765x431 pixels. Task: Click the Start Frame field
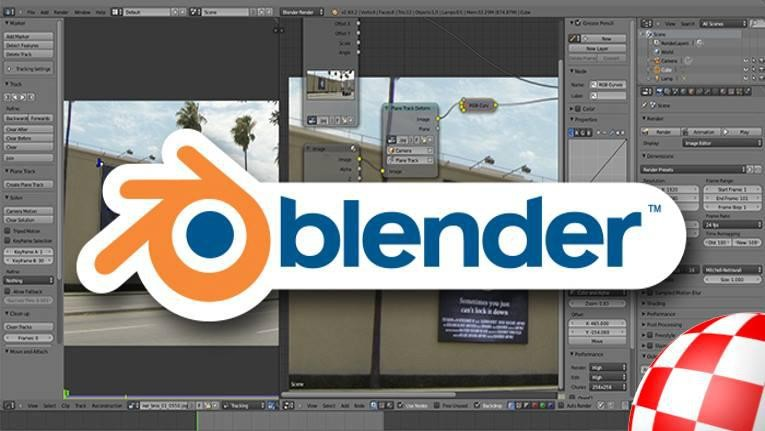[x=733, y=188]
